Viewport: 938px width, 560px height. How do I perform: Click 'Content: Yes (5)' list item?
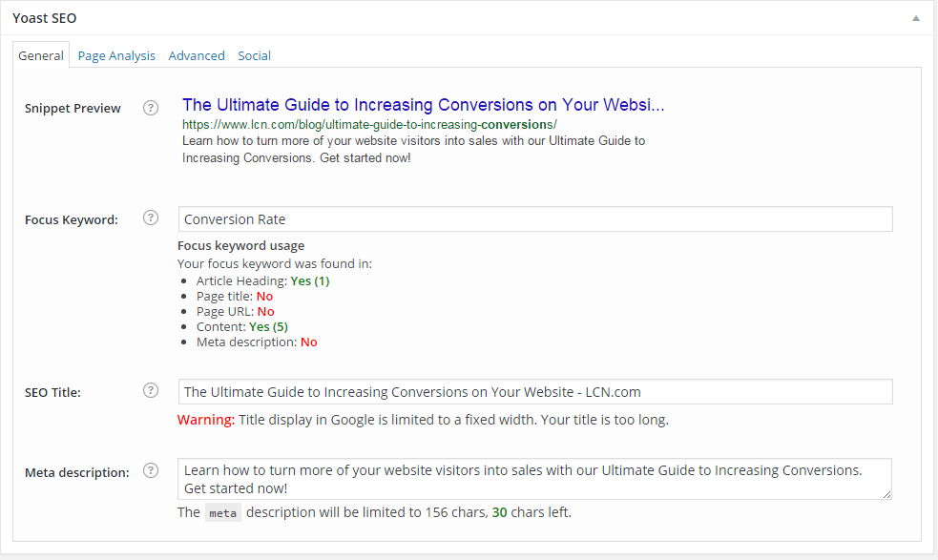(242, 326)
